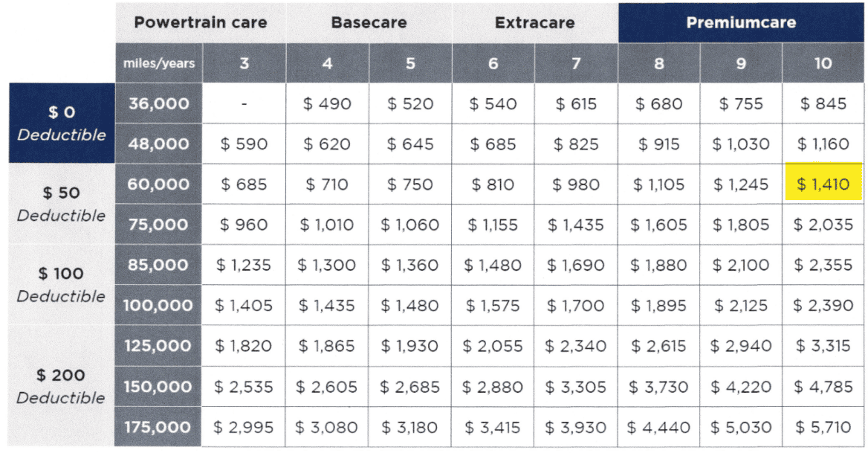
Task: Select the $ 2,995 price cell
Action: tap(244, 427)
